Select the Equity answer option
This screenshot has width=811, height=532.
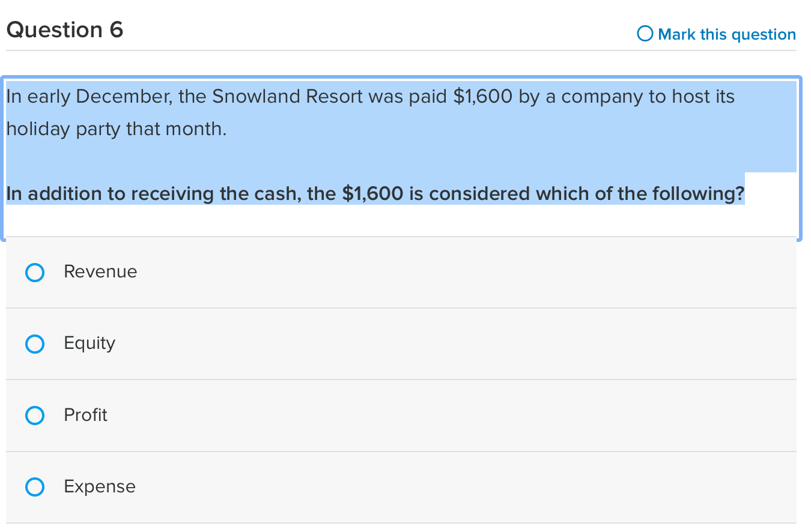pyautogui.click(x=35, y=343)
